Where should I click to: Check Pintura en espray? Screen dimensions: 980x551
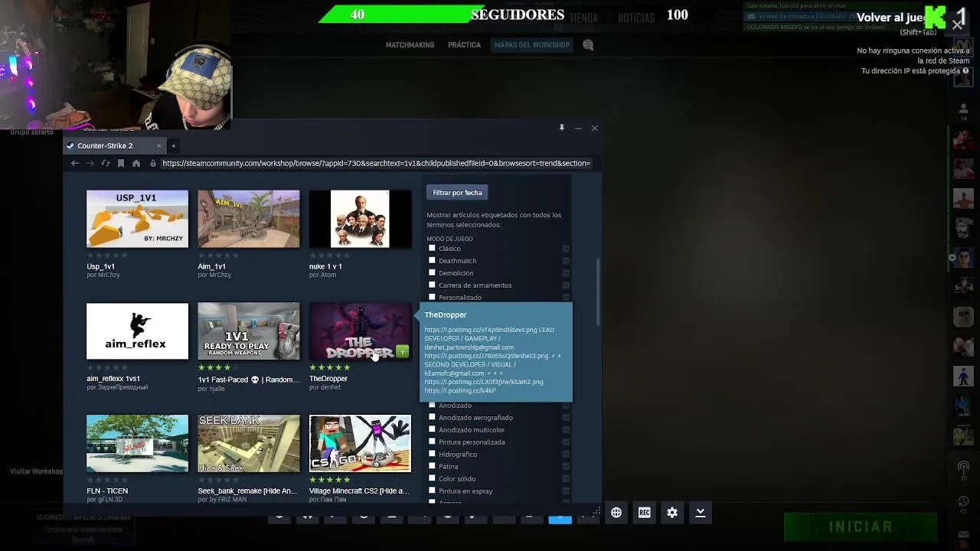pyautogui.click(x=432, y=491)
